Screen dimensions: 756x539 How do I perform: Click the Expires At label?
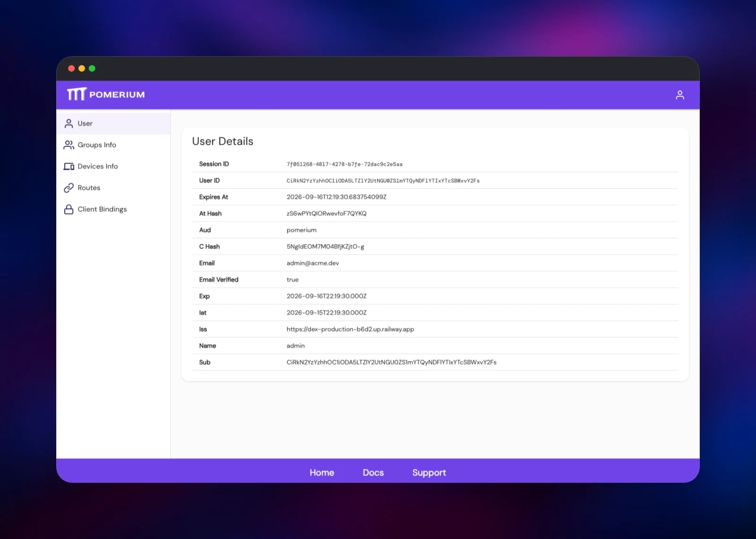[x=214, y=197]
